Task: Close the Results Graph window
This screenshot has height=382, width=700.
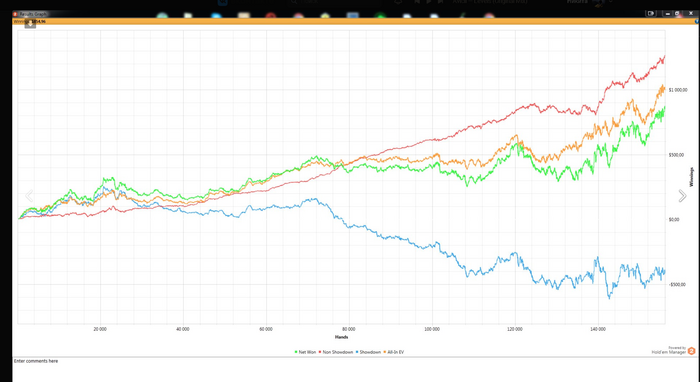Action: [691, 13]
